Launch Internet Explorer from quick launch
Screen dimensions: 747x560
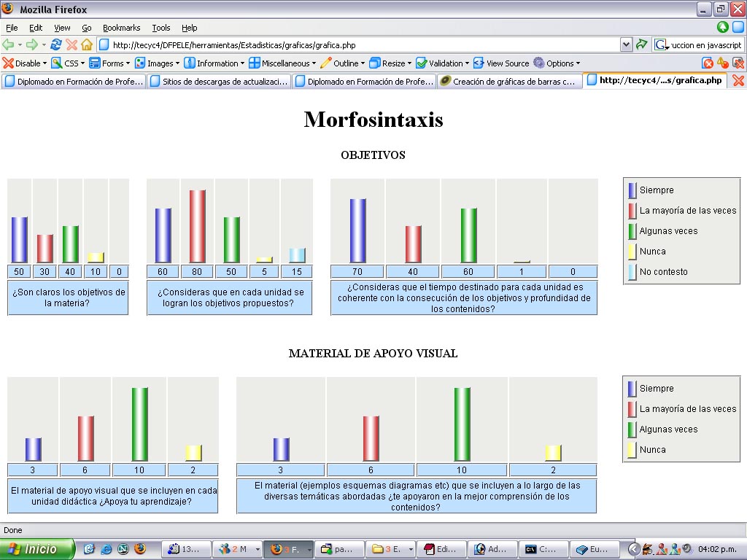coord(107,549)
